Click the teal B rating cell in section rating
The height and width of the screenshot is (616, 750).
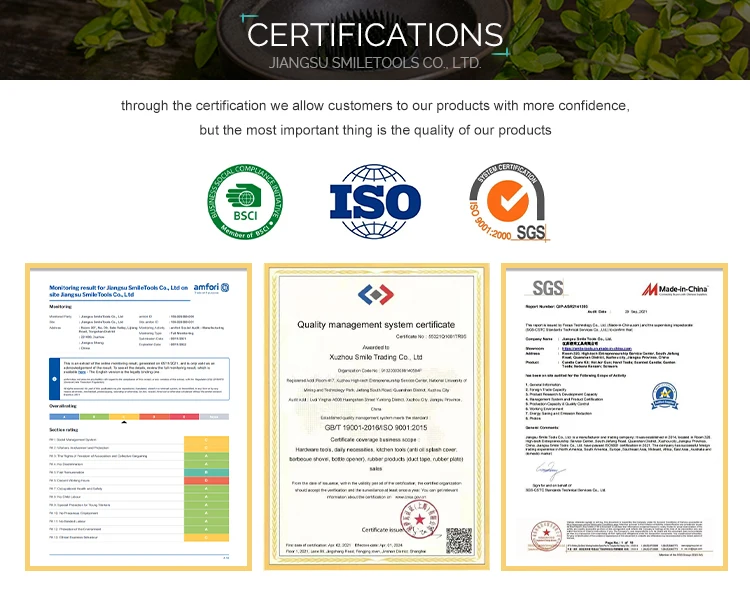[x=207, y=472]
